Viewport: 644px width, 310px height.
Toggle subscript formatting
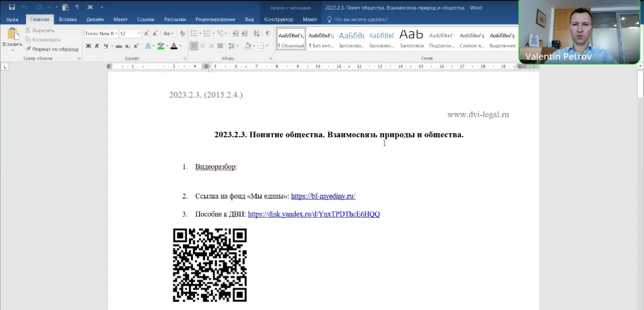(x=127, y=46)
